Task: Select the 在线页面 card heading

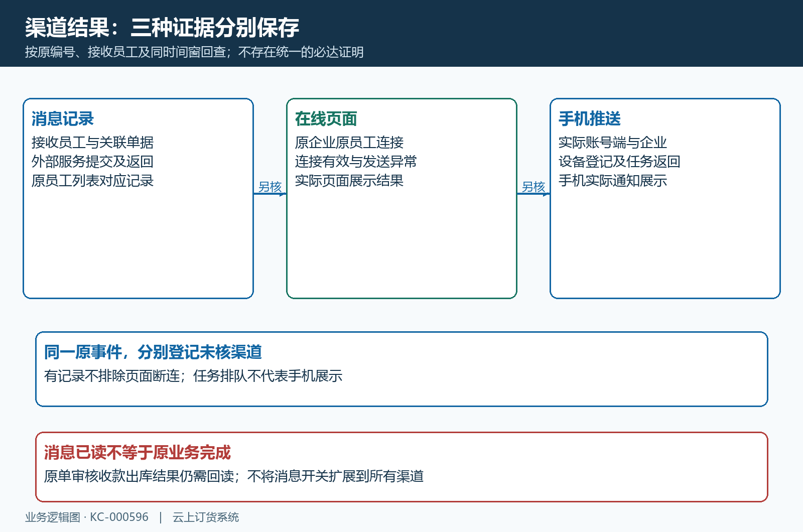Action: pyautogui.click(x=326, y=119)
